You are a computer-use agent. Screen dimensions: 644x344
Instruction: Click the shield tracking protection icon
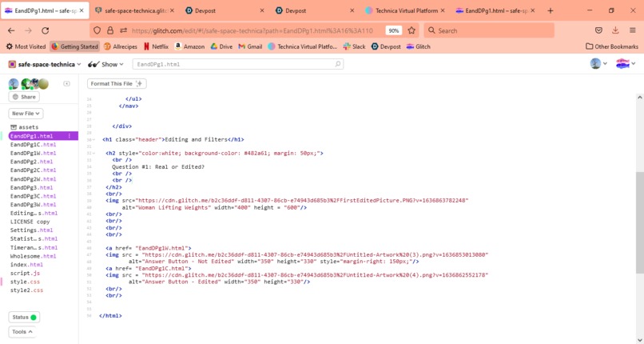[97, 30]
